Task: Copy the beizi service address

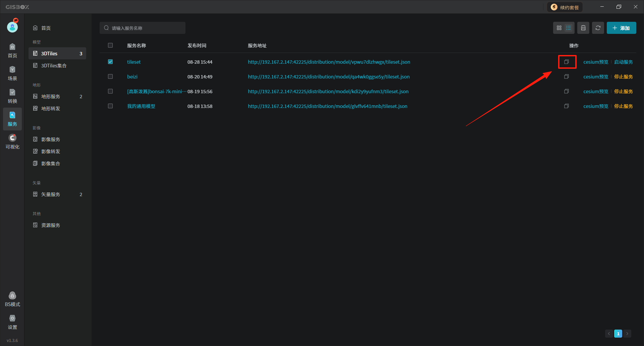Action: pos(567,76)
